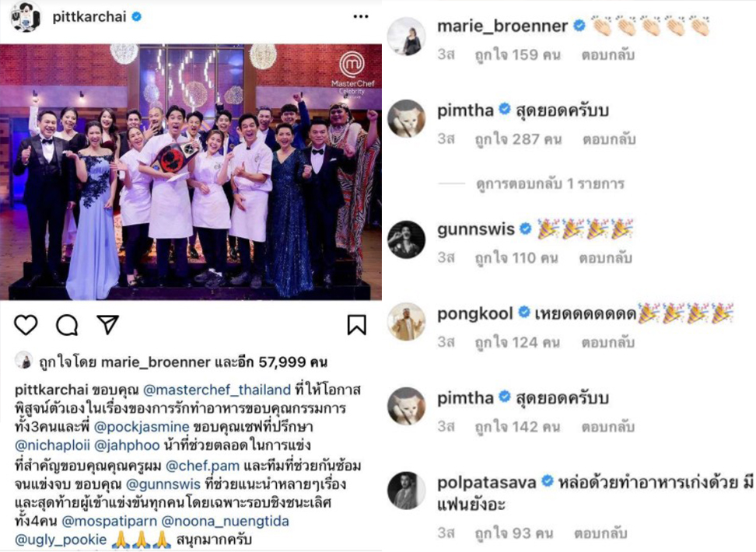Click the pittkarchai username in the header

pos(89,17)
